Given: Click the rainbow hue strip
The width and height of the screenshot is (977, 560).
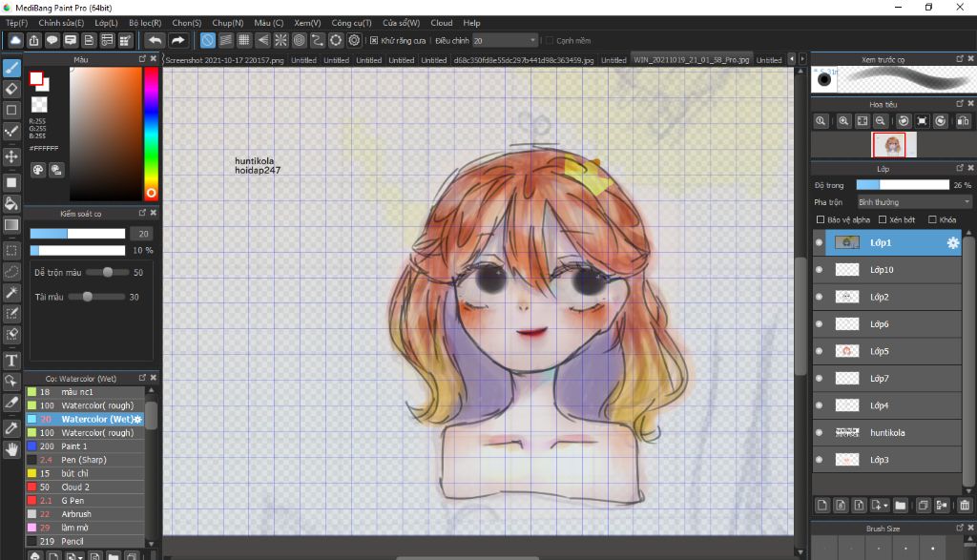Looking at the screenshot, I should (x=151, y=134).
